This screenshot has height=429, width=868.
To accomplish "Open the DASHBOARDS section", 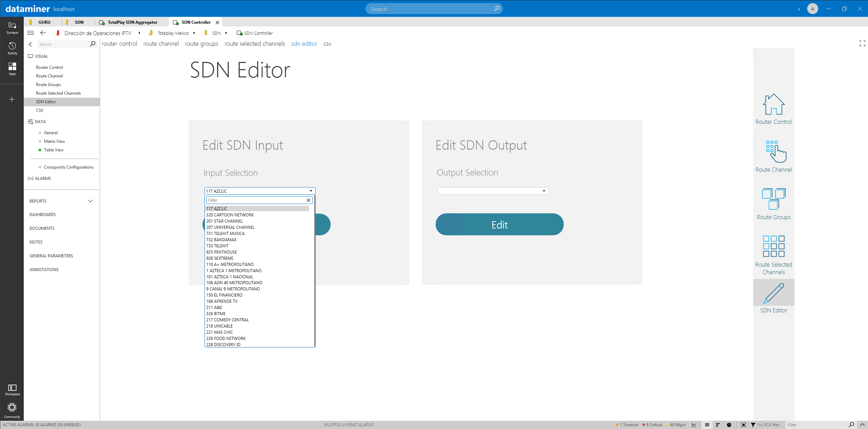I will pos(43,215).
